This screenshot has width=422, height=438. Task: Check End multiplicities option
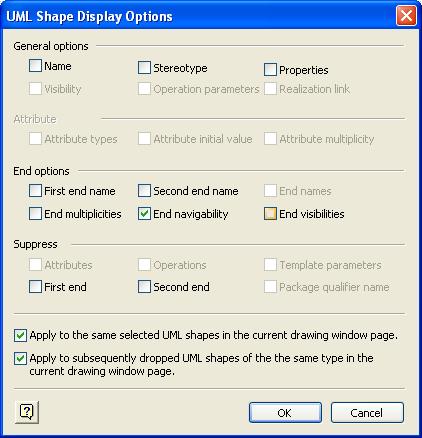(x=35, y=214)
